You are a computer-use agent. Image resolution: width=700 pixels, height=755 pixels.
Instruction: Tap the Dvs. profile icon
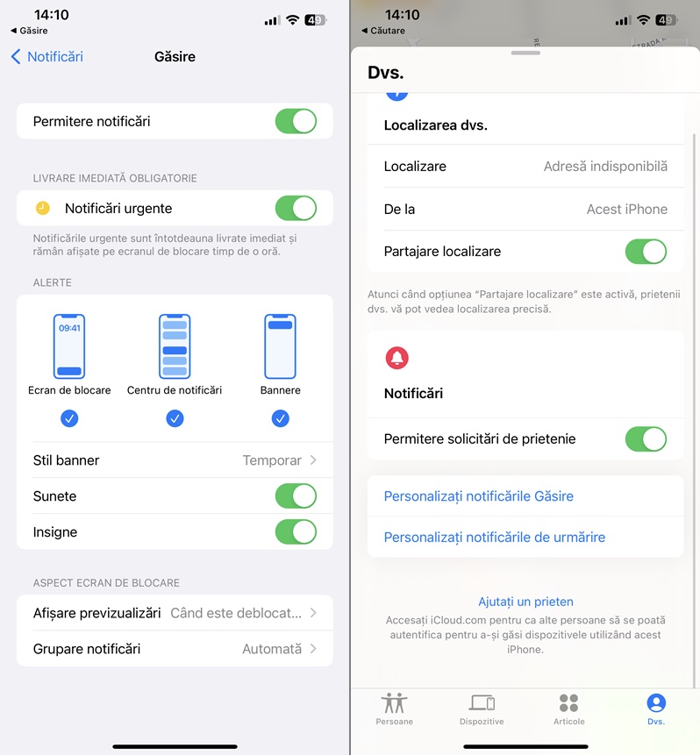656,703
